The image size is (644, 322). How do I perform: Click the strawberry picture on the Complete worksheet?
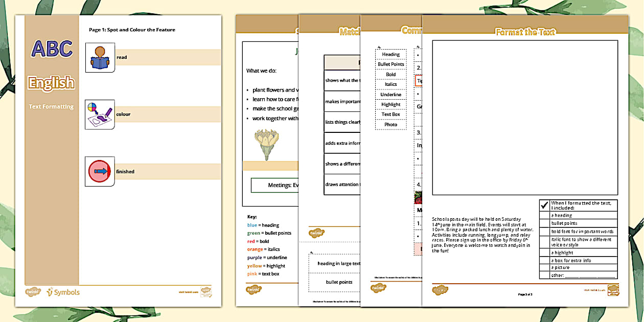418,198
